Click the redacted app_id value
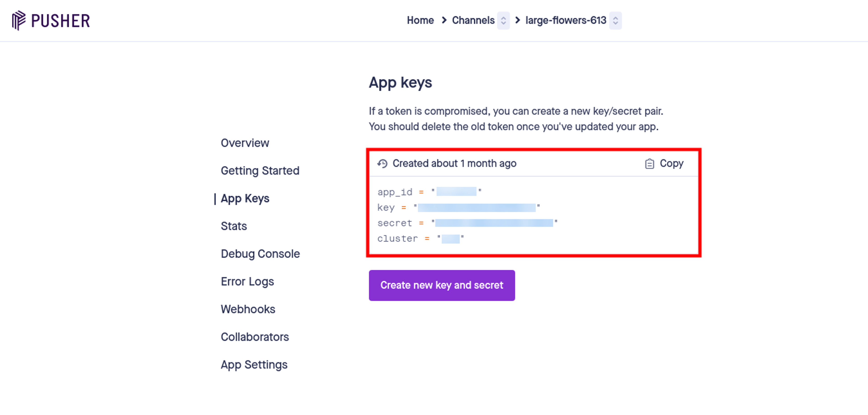The height and width of the screenshot is (415, 868). point(456,192)
